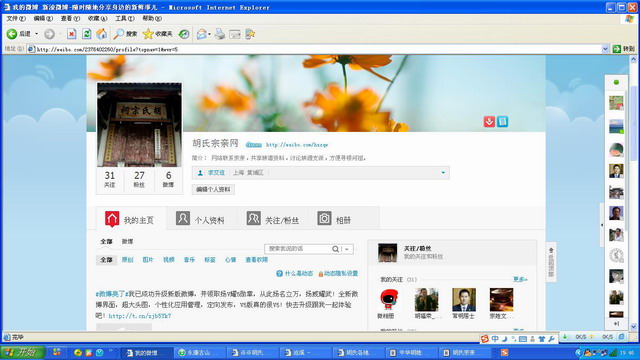Viewport: 640px width, 360px height.
Task: Click the +1 button at sidebar bottom
Action: point(616,324)
